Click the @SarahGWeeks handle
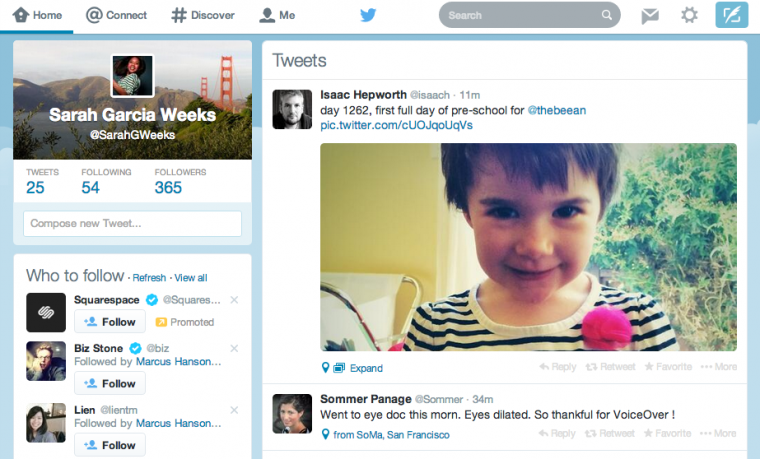The height and width of the screenshot is (459, 760). tap(132, 135)
